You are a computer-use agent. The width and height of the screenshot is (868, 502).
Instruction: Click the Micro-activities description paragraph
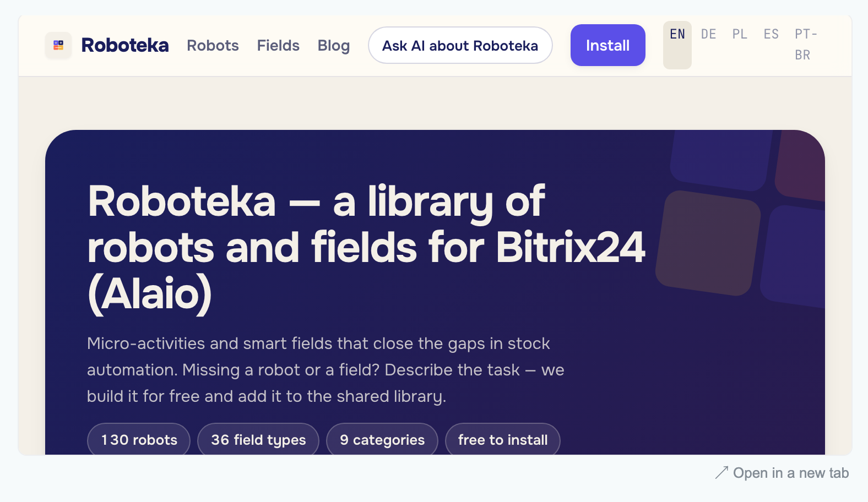[x=325, y=370]
